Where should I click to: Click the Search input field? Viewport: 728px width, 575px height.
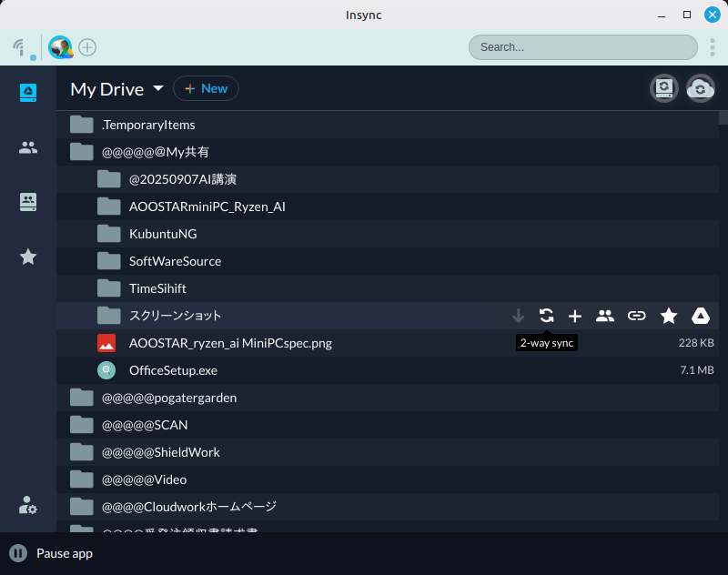[x=582, y=47]
